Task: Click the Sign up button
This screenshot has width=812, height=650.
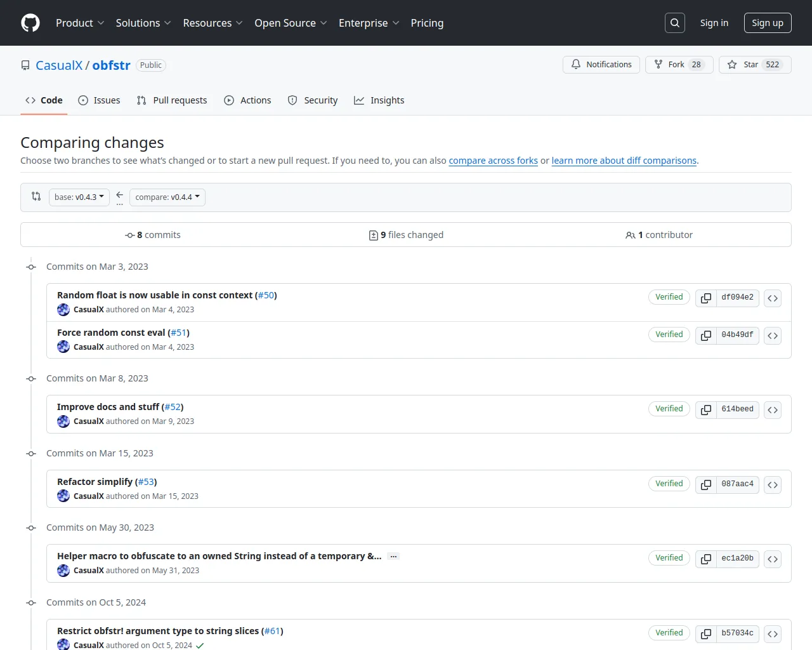Action: (x=768, y=23)
